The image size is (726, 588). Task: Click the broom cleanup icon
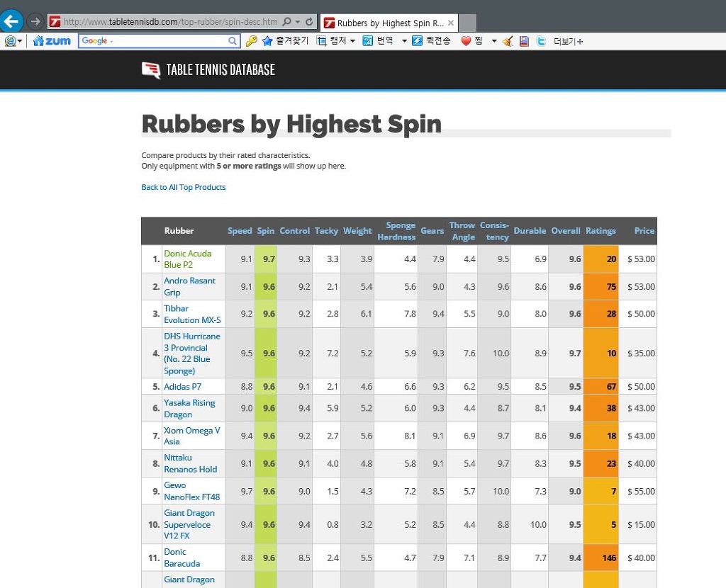[508, 41]
